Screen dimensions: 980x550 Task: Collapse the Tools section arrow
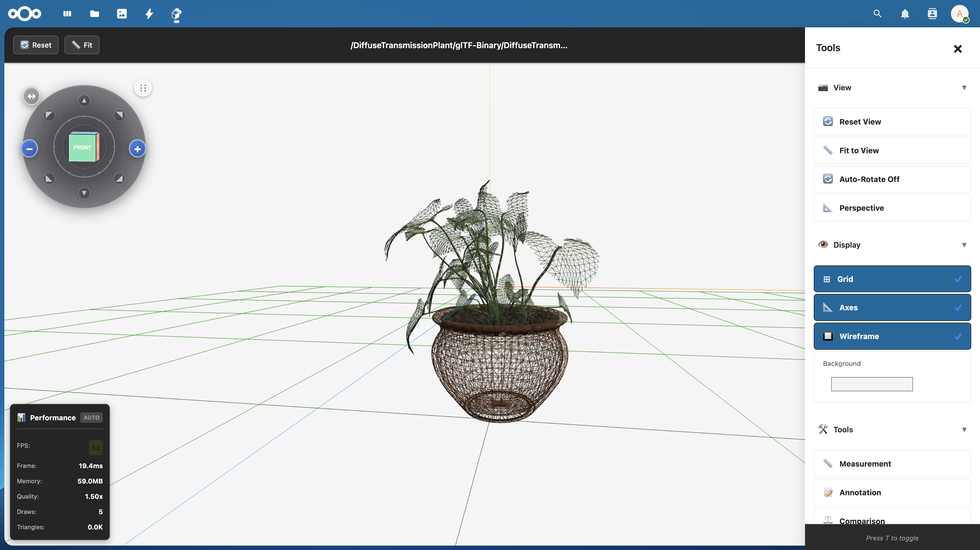[964, 429]
